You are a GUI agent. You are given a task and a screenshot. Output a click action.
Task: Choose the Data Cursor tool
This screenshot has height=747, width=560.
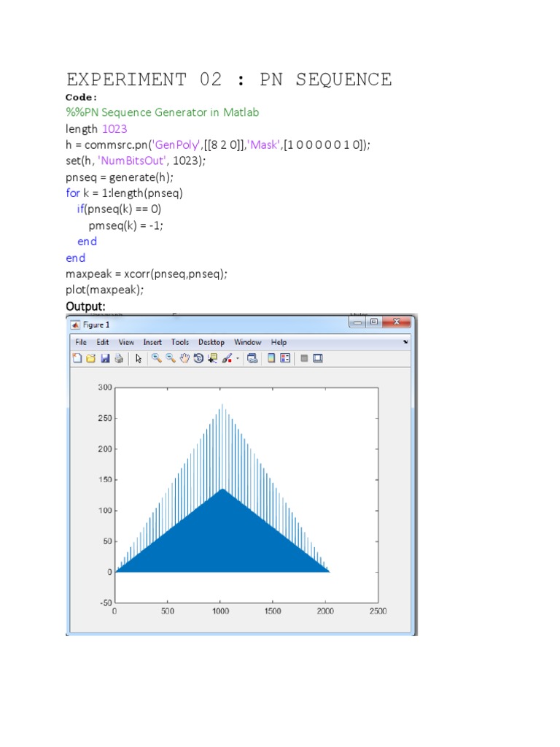212,358
